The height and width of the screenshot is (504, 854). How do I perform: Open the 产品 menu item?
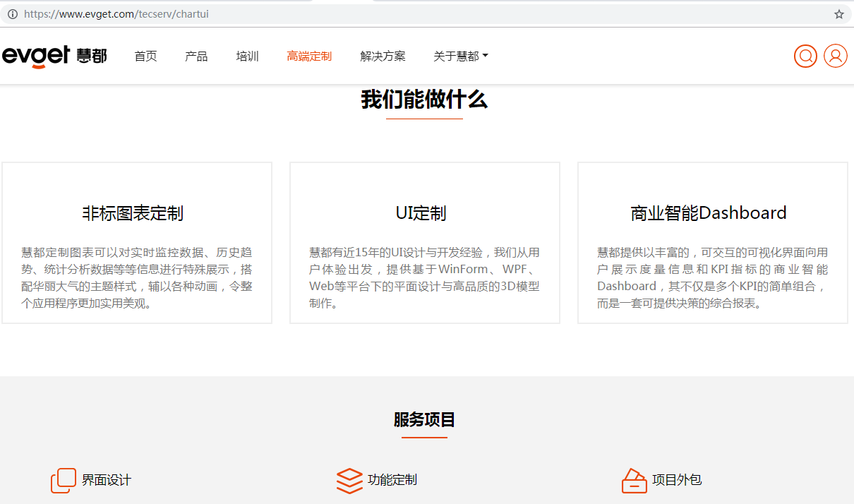196,56
